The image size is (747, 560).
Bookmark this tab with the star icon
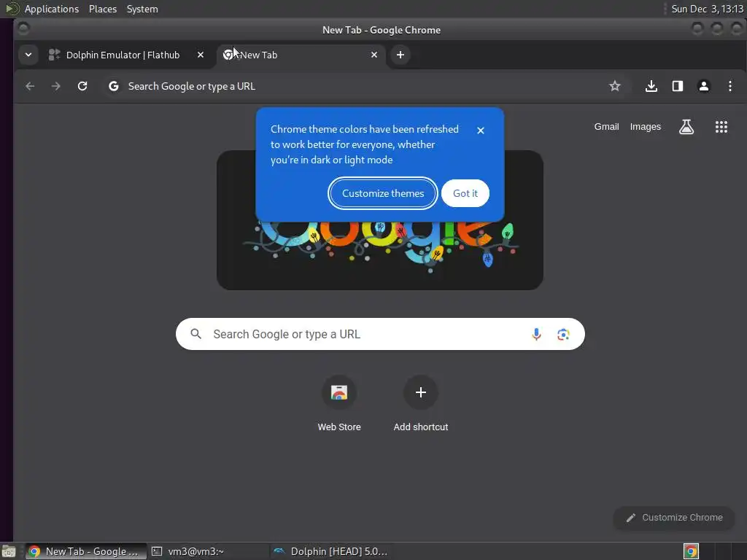pos(614,86)
